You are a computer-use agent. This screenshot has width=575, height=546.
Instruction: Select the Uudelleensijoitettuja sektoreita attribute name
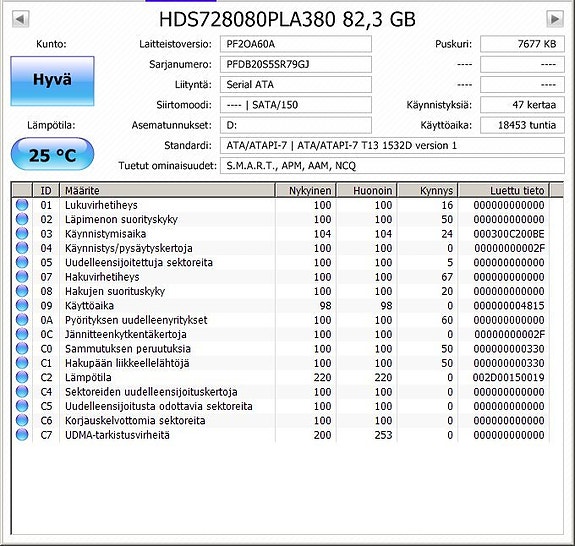[x=139, y=263]
